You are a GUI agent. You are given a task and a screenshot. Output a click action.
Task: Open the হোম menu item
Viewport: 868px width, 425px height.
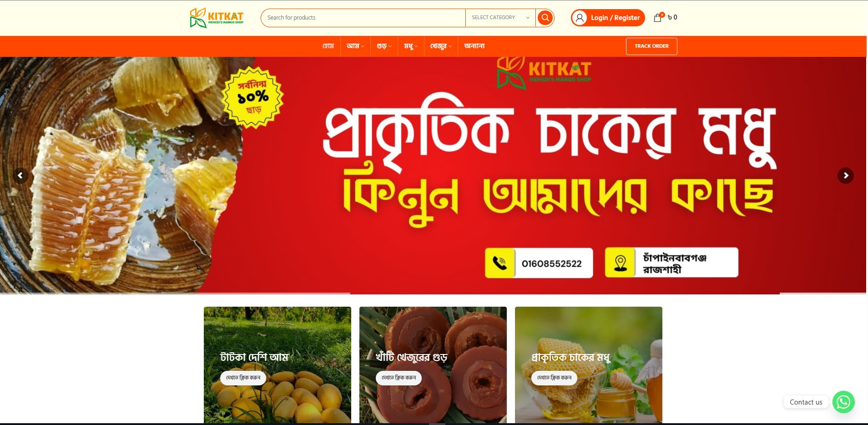coord(328,46)
